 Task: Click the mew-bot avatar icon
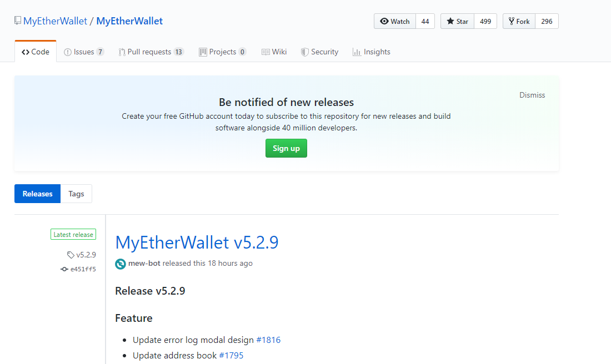(x=121, y=264)
